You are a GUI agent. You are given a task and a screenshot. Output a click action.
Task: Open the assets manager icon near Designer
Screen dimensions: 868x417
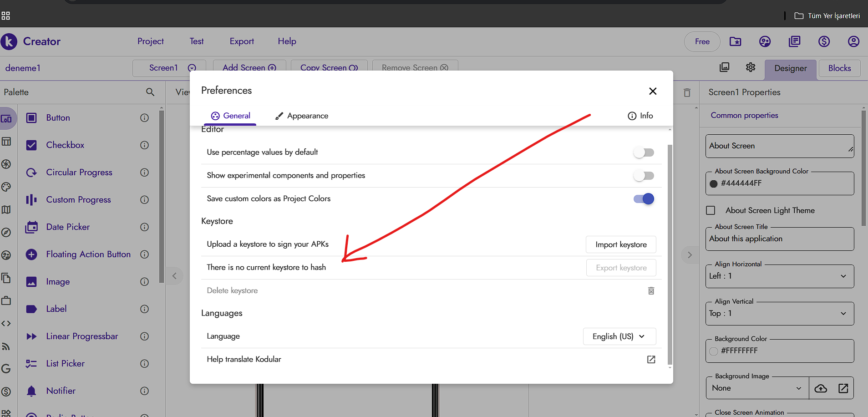coord(724,67)
